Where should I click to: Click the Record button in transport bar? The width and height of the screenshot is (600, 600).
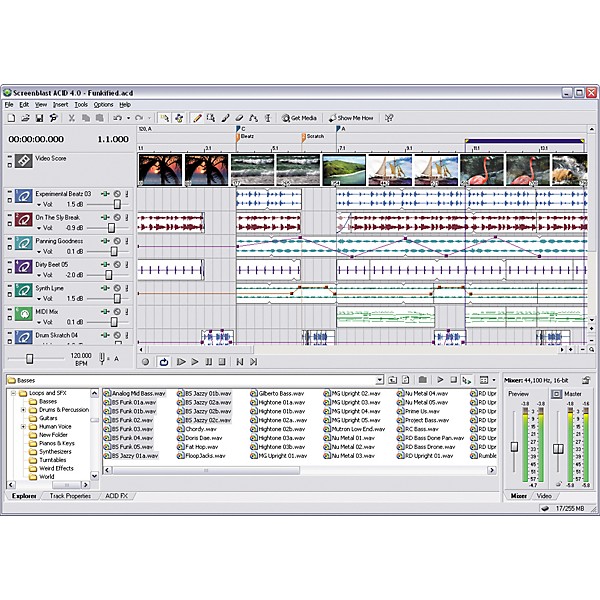pos(145,362)
